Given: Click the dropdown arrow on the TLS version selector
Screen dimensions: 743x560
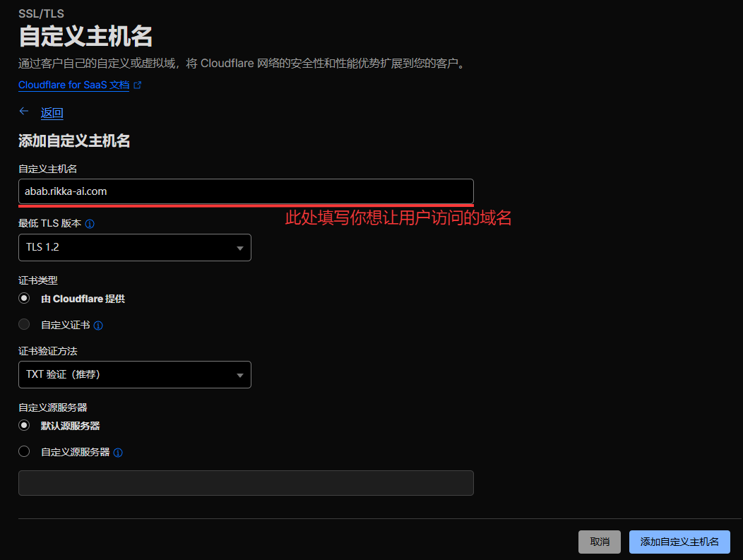Looking at the screenshot, I should pyautogui.click(x=240, y=247).
